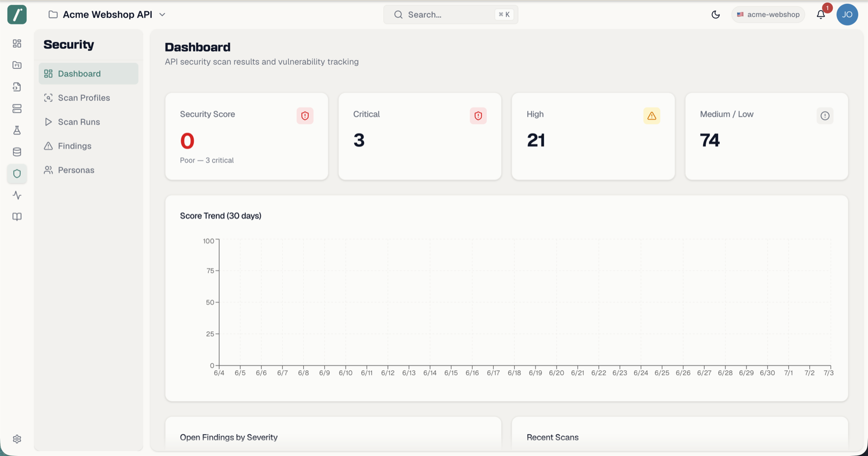Open the acme-webshop environment selector
The height and width of the screenshot is (456, 868).
(768, 15)
